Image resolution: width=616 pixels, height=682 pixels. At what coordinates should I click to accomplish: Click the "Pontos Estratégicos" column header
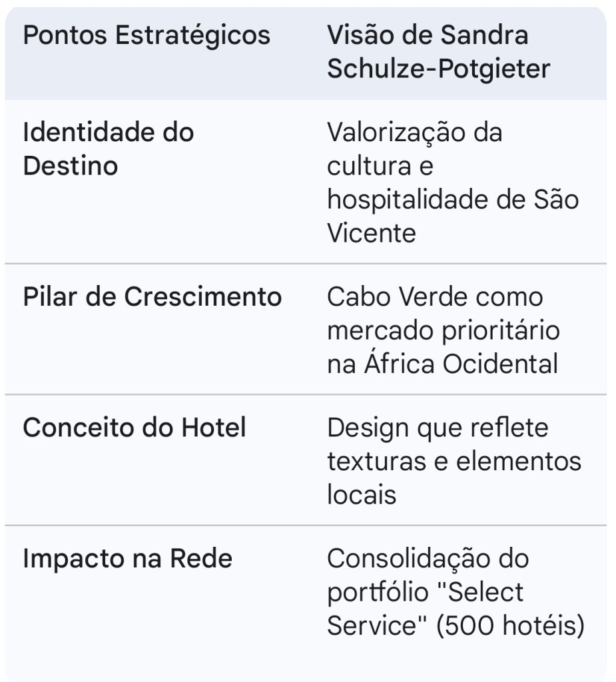tap(147, 35)
